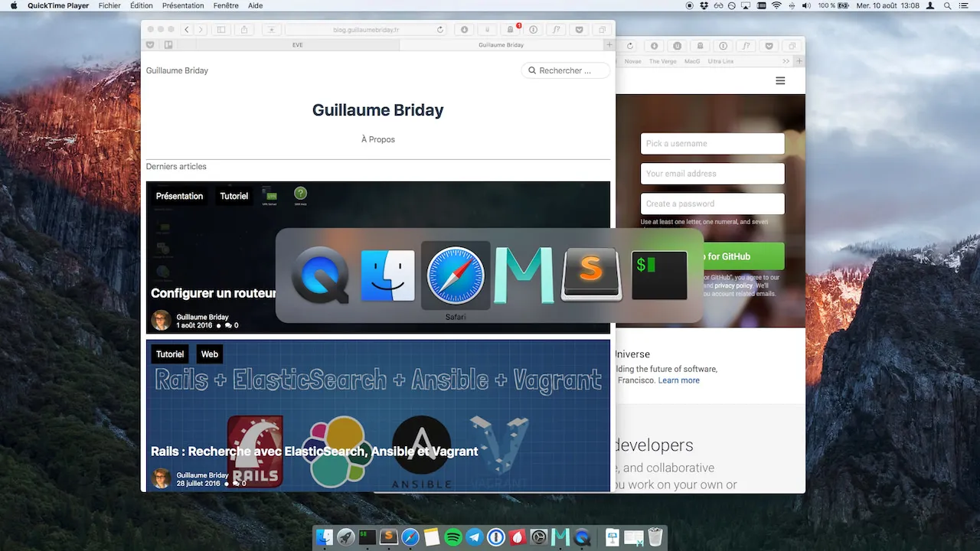The width and height of the screenshot is (980, 551).
Task: Open Spotify from the Dock
Action: (x=453, y=537)
